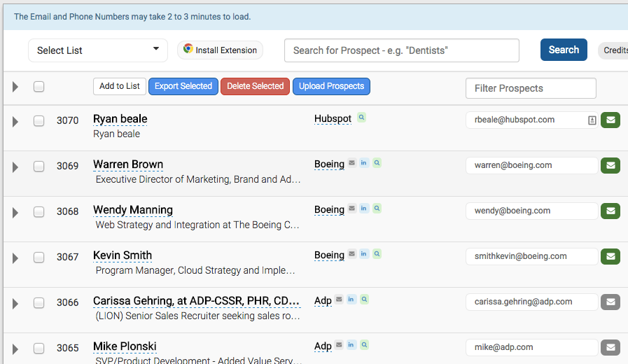The width and height of the screenshot is (628, 364).
Task: Click the mail icon in Carissa Gehring's row
Action: click(339, 300)
